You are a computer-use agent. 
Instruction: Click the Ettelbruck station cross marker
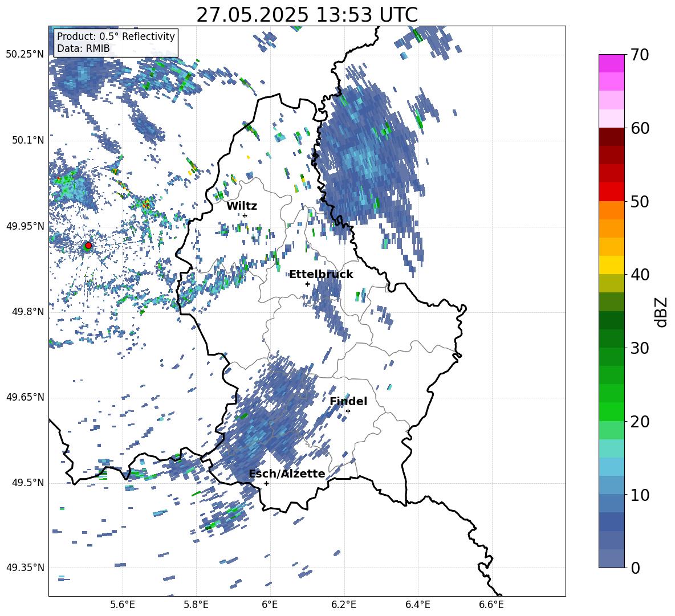pyautogui.click(x=307, y=284)
